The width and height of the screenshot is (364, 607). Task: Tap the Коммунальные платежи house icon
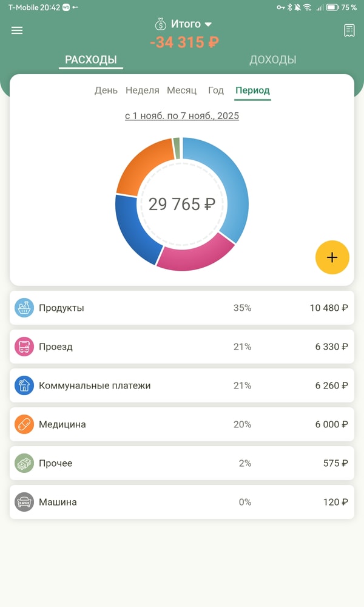pos(24,385)
